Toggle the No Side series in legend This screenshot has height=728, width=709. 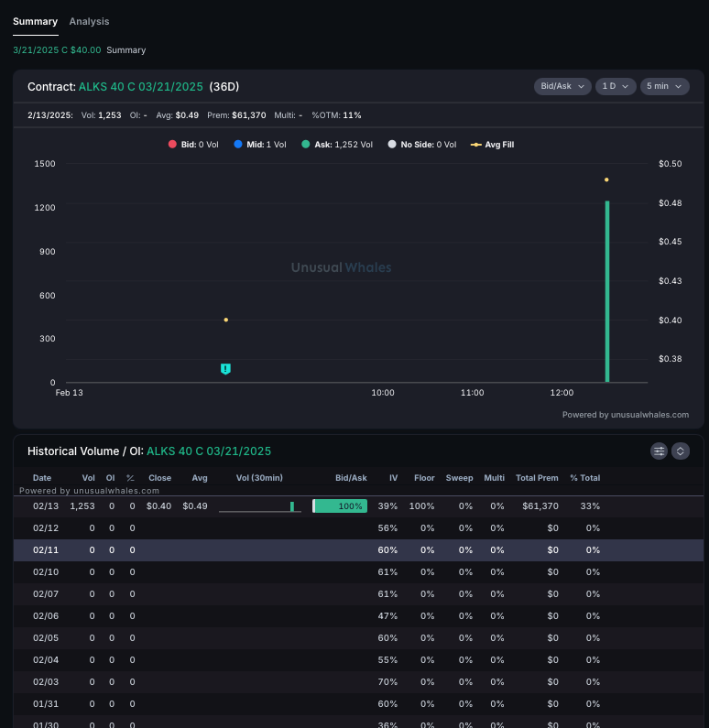point(422,145)
